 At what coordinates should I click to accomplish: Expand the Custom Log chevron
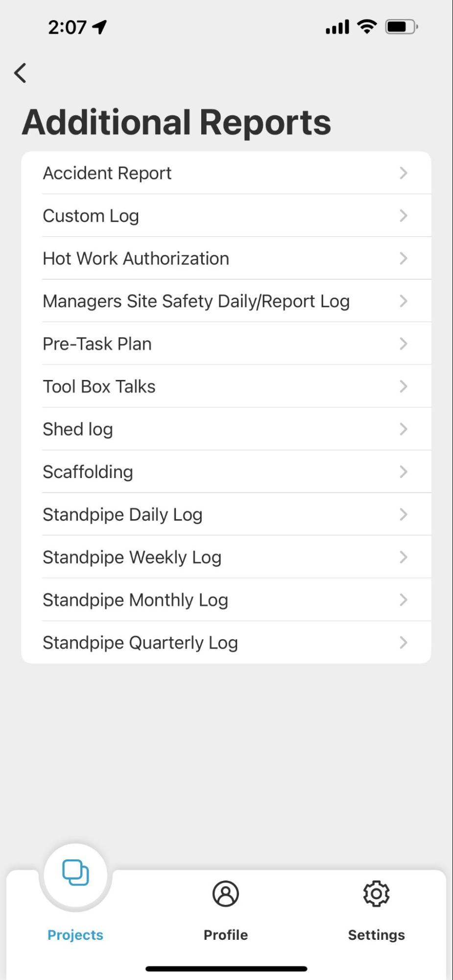403,216
